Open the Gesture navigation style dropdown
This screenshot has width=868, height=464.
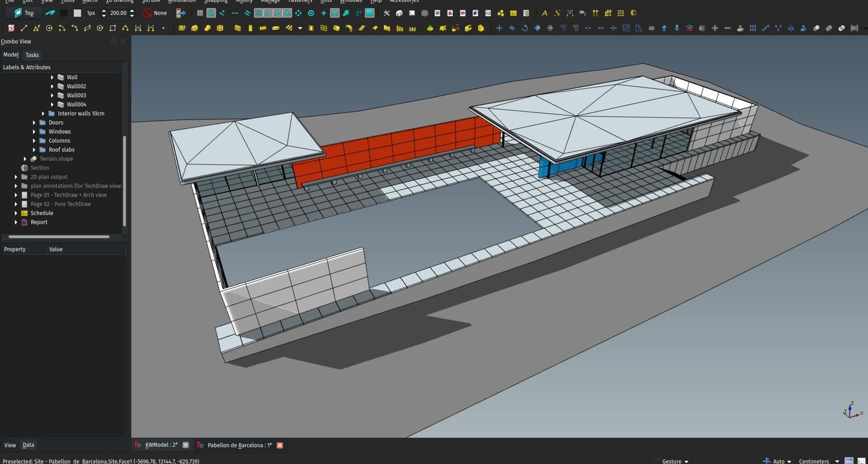pyautogui.click(x=675, y=461)
